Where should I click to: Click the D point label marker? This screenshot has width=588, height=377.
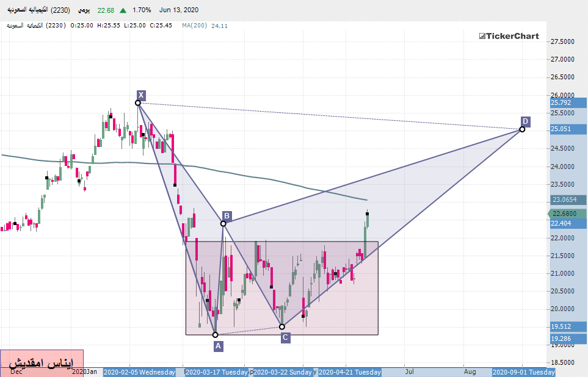tap(526, 121)
